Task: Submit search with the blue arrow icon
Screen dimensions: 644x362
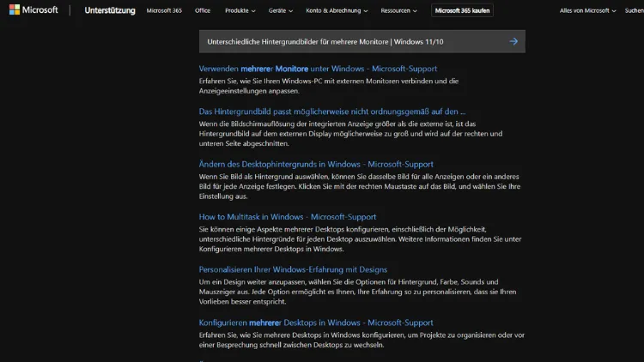Action: pyautogui.click(x=513, y=41)
